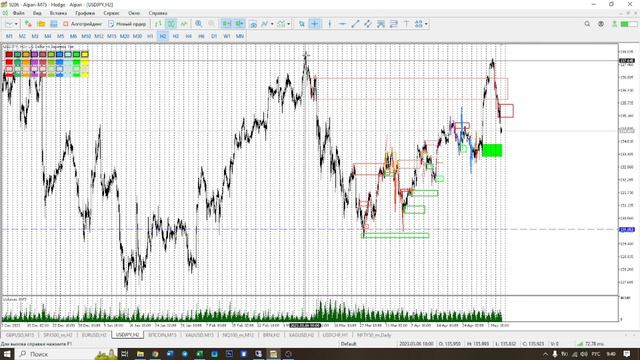Select the trendline drawing tool

point(355,24)
